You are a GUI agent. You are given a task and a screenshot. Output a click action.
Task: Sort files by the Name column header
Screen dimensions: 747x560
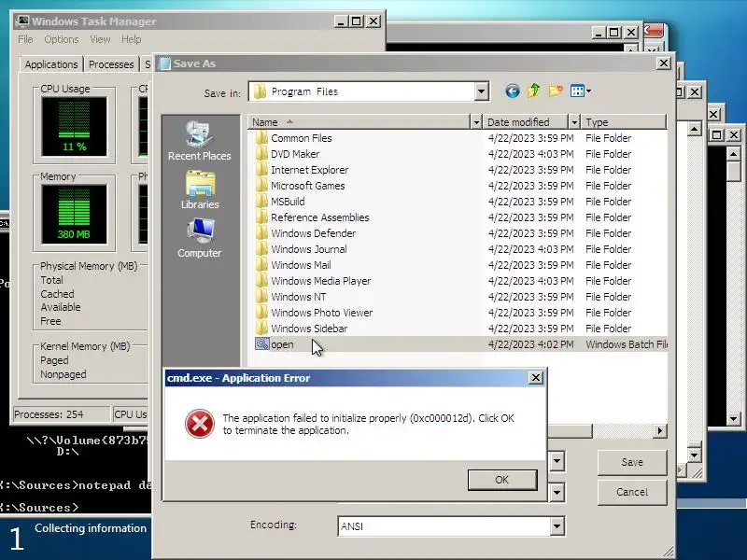click(359, 122)
